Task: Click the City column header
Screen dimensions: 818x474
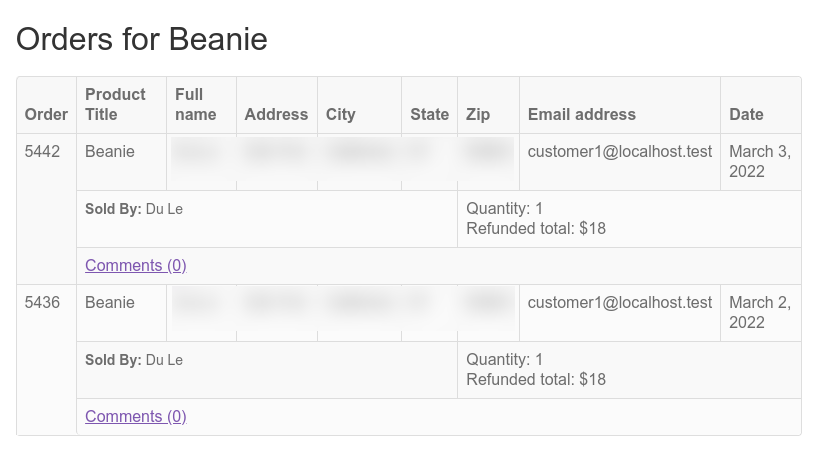Action: [341, 114]
